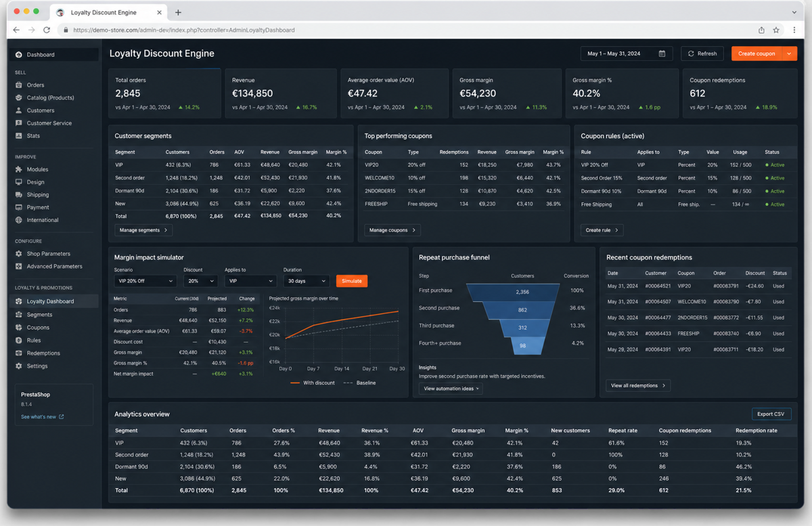Click the Orders cart icon in sidebar
The width and height of the screenshot is (812, 526).
(x=19, y=85)
